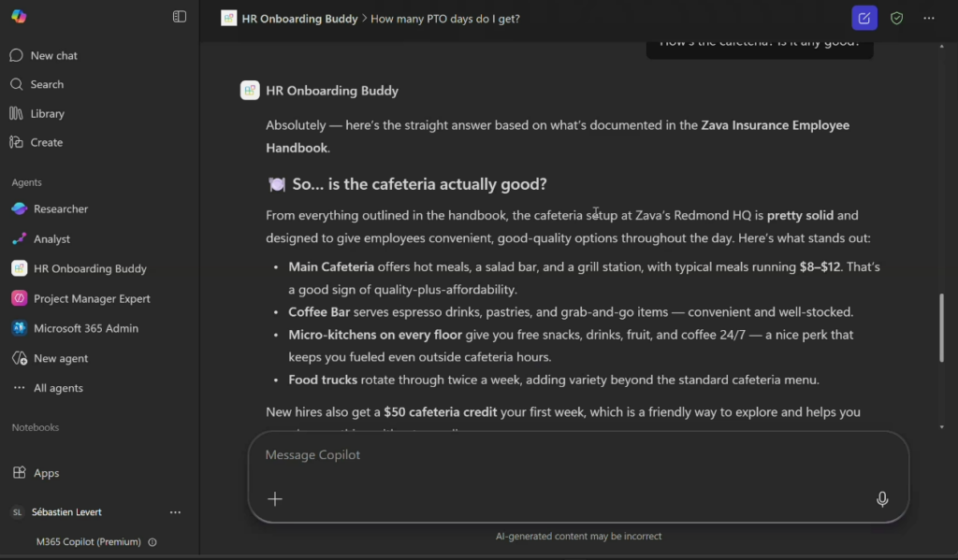Click the new chat compose button
Screen dimensions: 958x560
pyautogui.click(x=864, y=18)
